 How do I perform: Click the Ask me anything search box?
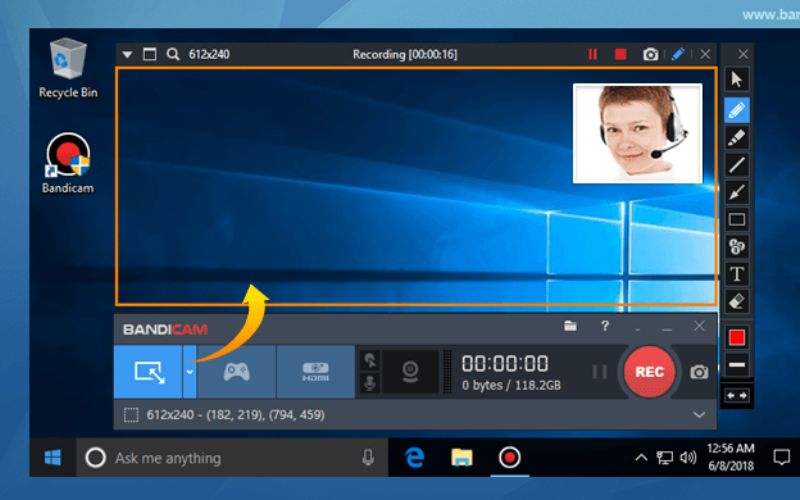coord(232,458)
